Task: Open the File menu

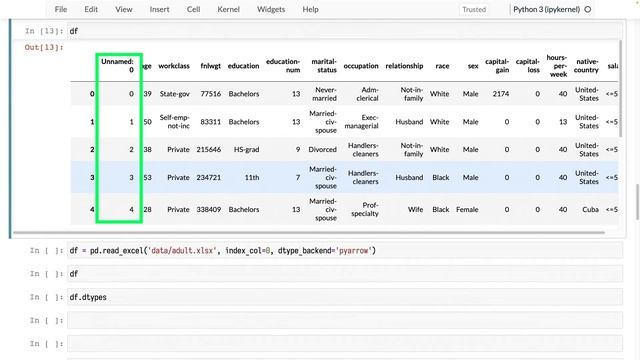Action: pos(61,9)
